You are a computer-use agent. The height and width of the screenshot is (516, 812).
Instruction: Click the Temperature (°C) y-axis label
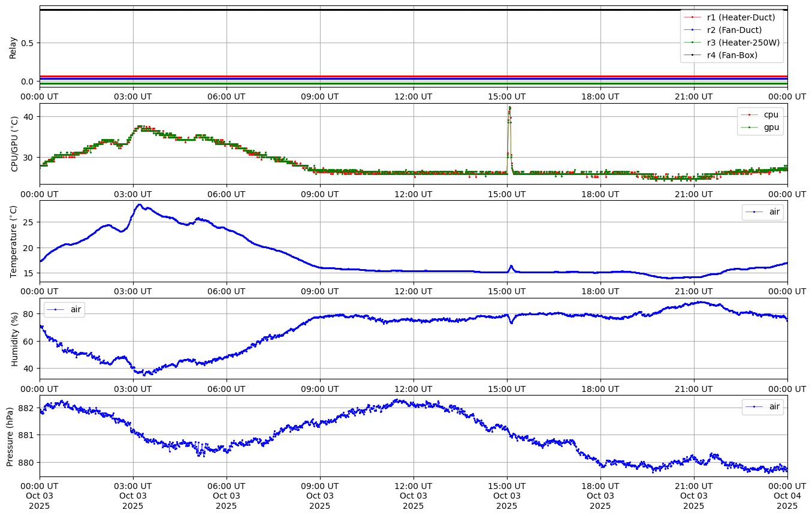click(x=14, y=241)
